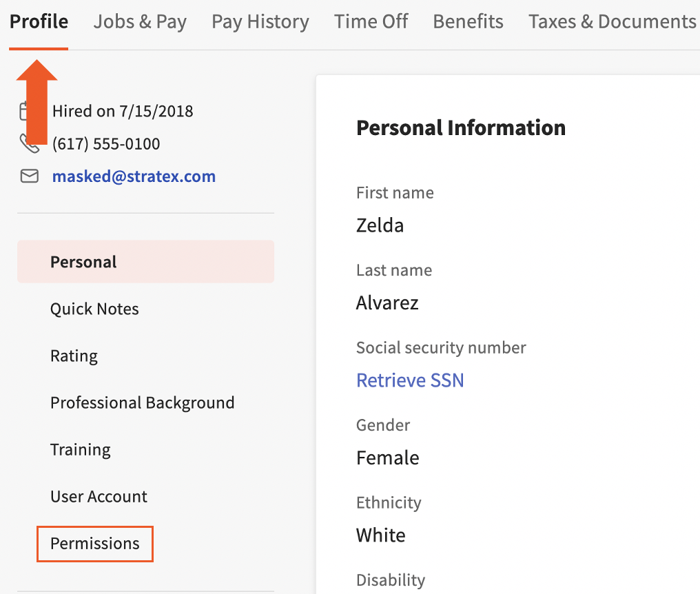Select the Profile tab

(38, 21)
